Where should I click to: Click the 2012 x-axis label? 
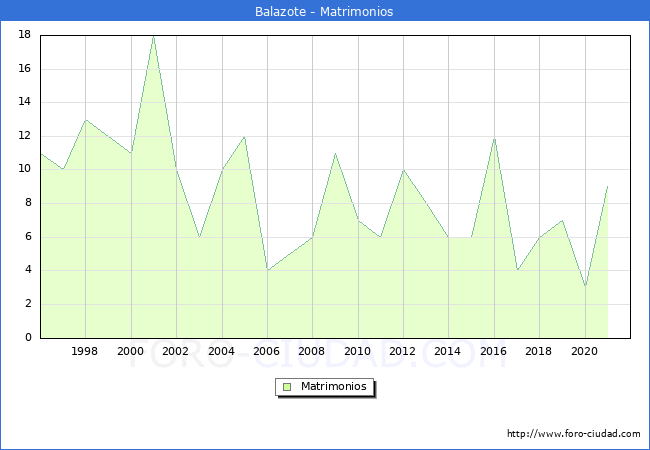403,351
